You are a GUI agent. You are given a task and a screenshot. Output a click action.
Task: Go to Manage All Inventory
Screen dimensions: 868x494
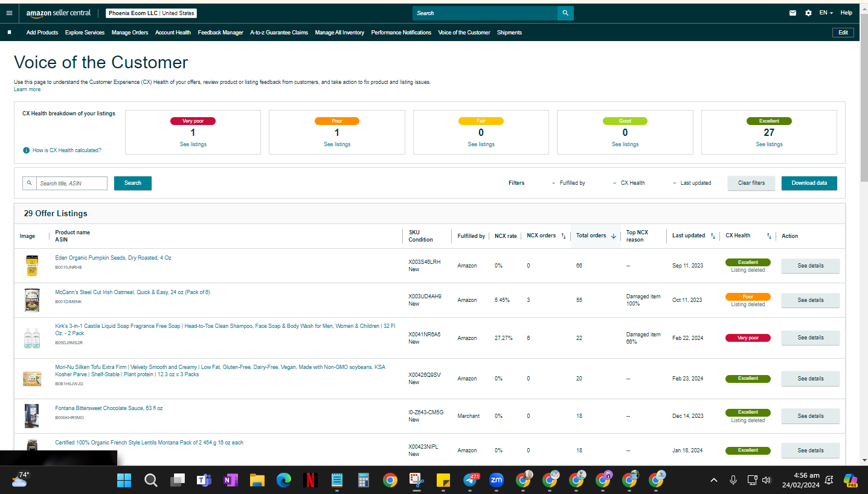click(x=339, y=33)
